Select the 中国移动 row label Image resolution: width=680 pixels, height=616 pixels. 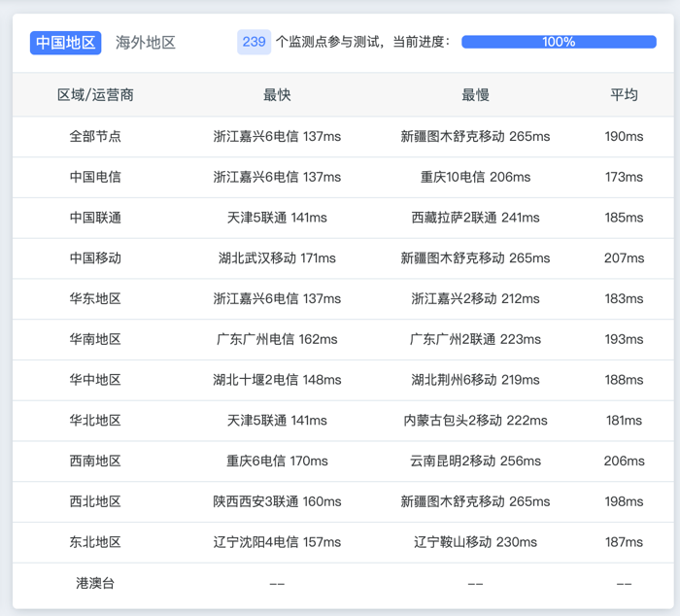95,258
